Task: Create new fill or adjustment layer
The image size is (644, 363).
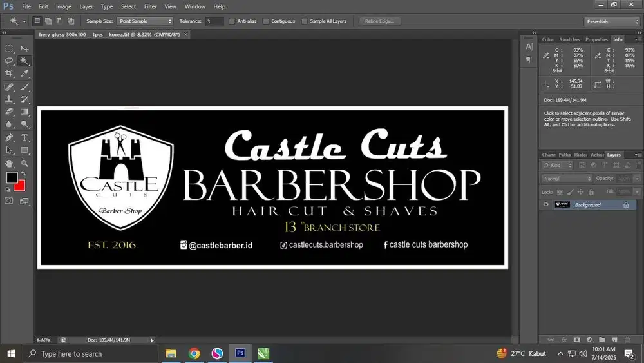Action: click(589, 340)
